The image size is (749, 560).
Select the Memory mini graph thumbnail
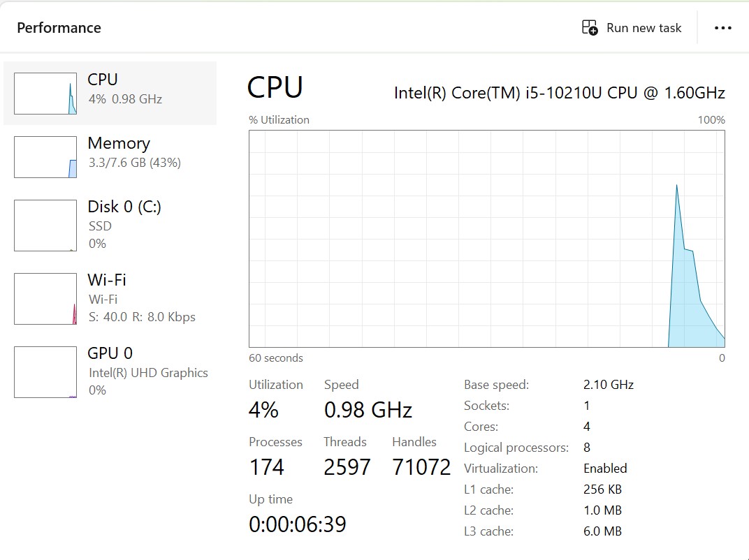[x=45, y=157]
